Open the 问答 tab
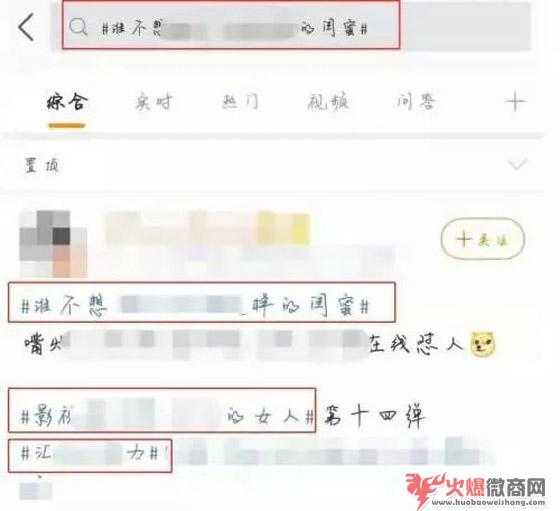 pos(416,101)
